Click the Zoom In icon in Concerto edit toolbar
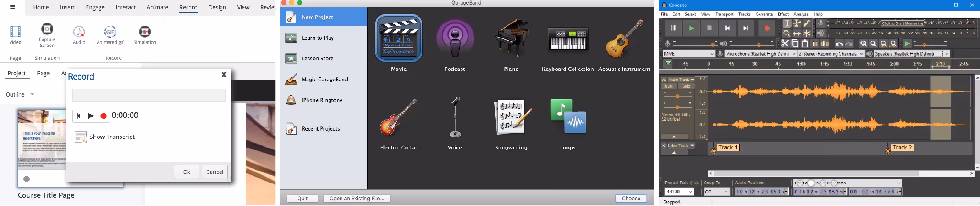Viewport: 980px width, 206px height. [x=864, y=44]
